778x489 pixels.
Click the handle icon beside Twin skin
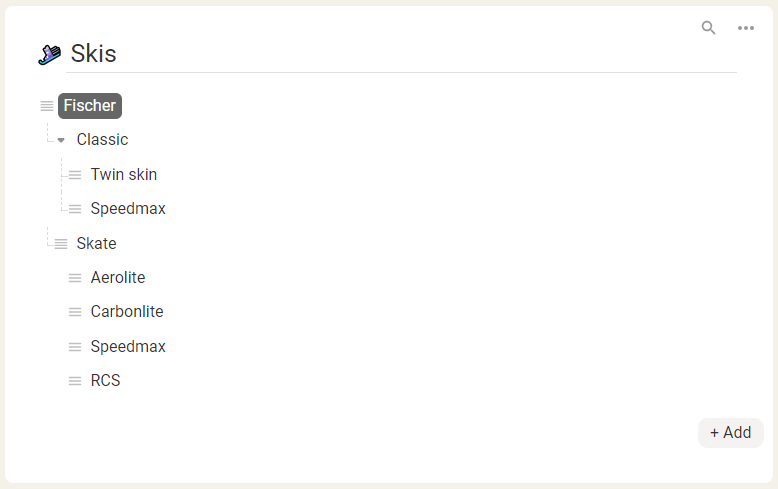point(75,175)
